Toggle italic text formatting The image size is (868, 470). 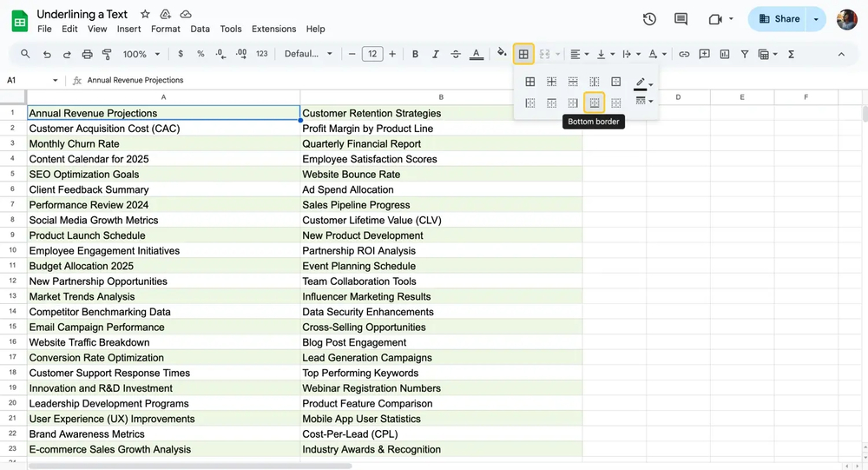click(436, 54)
